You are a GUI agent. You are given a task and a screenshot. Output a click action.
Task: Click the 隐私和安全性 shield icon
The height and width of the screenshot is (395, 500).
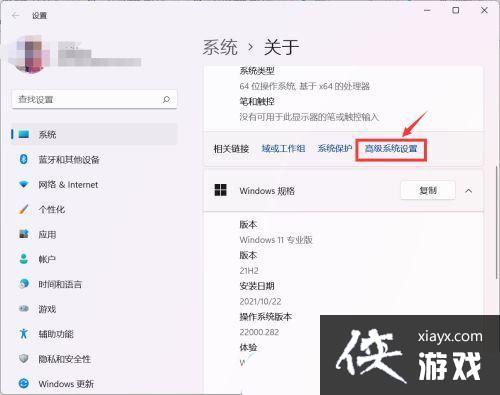(24, 359)
